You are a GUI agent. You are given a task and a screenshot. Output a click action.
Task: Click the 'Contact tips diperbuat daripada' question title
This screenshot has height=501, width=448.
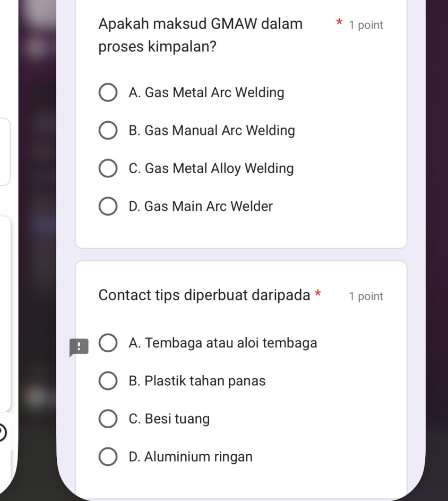tap(205, 295)
